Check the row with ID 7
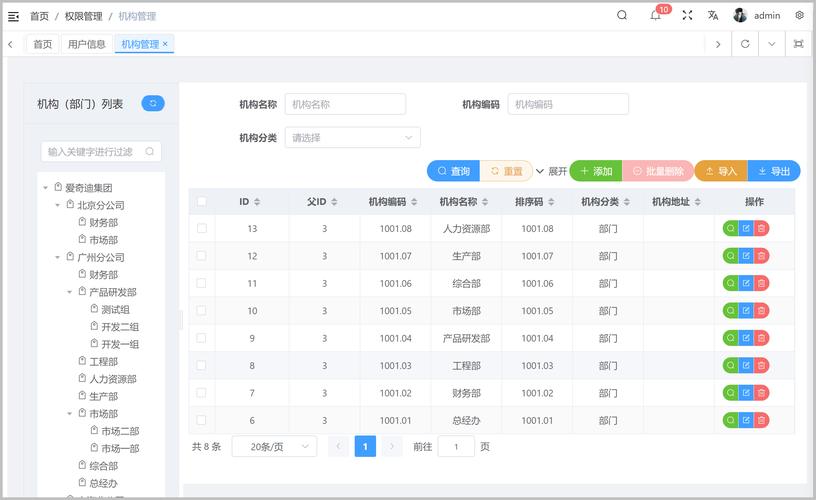Image resolution: width=816 pixels, height=500 pixels. [202, 393]
